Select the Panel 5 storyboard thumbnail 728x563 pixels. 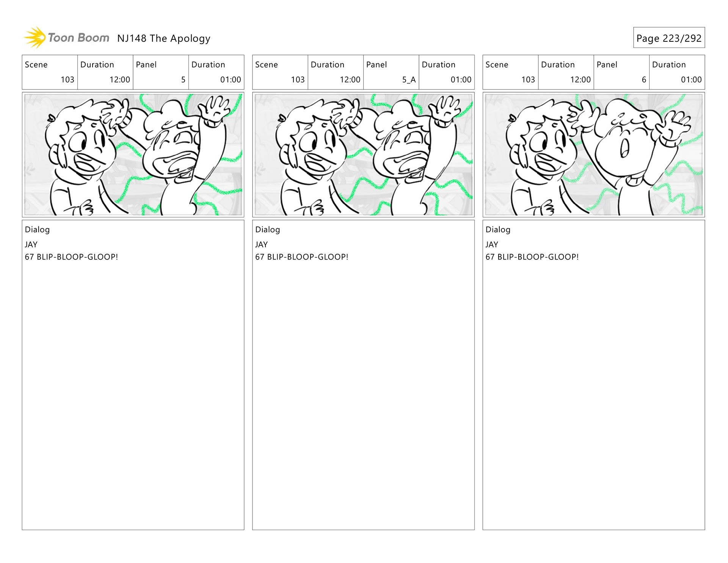[x=133, y=155]
